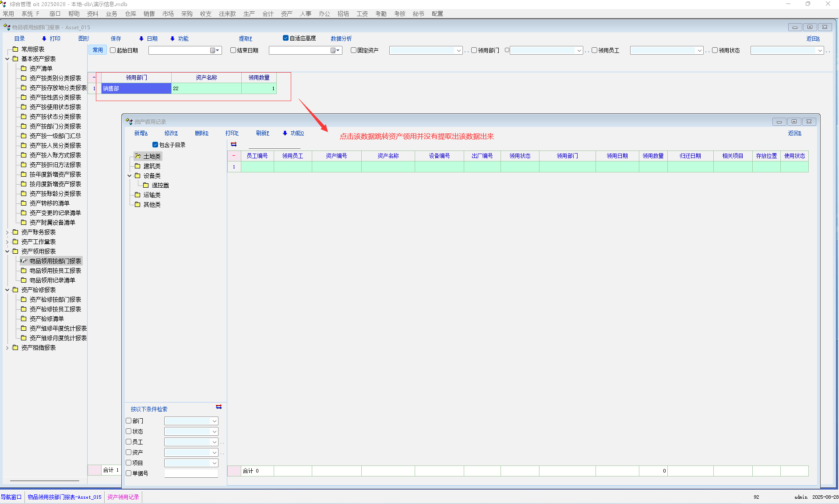839x504 pixels.
Task: Click the swap icon beside search conditions
Action: (x=219, y=407)
